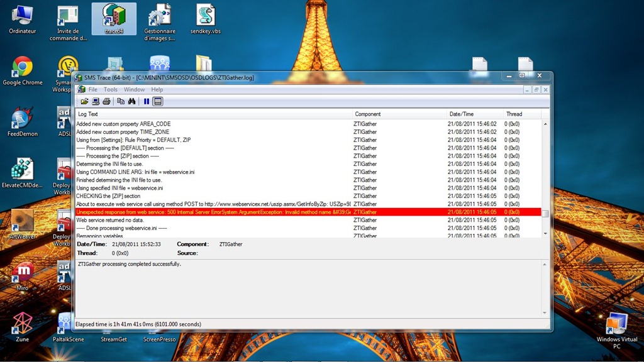
Task: Click the Open on server computer icon
Action: coord(96,101)
